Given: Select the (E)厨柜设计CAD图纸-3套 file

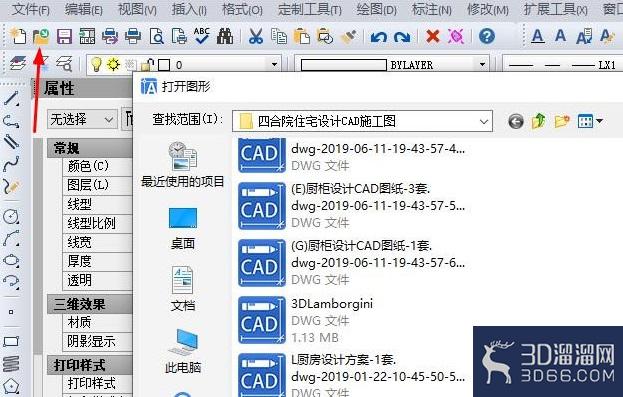Looking at the screenshot, I should click(x=351, y=206).
